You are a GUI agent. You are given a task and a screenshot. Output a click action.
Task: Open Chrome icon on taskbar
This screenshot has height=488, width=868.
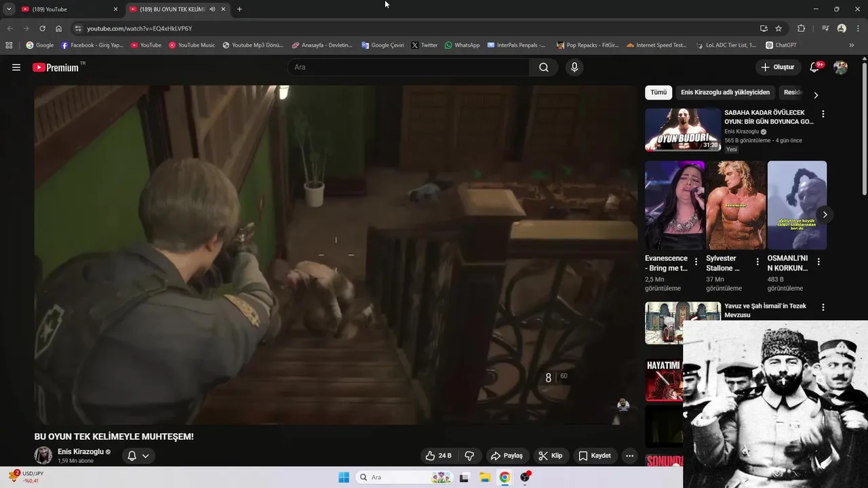tap(505, 477)
